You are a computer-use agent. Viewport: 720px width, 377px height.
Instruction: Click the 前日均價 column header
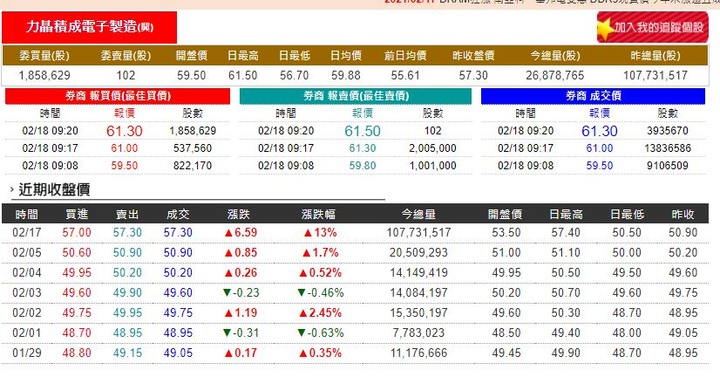405,56
